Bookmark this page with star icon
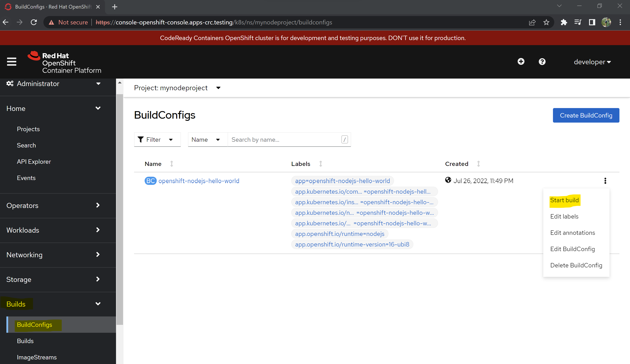Screen dimensions: 630x364 (546, 22)
